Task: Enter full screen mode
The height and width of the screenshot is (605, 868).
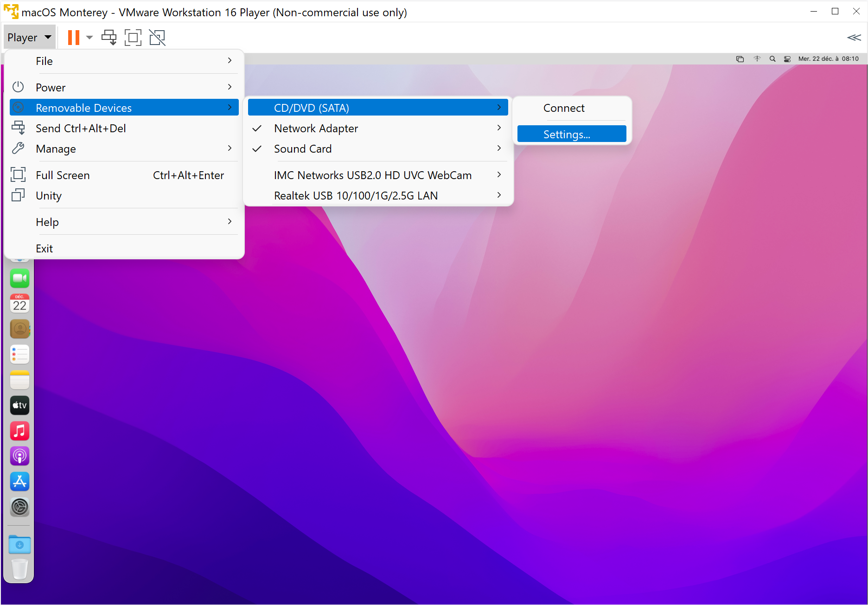Action: [x=133, y=37]
